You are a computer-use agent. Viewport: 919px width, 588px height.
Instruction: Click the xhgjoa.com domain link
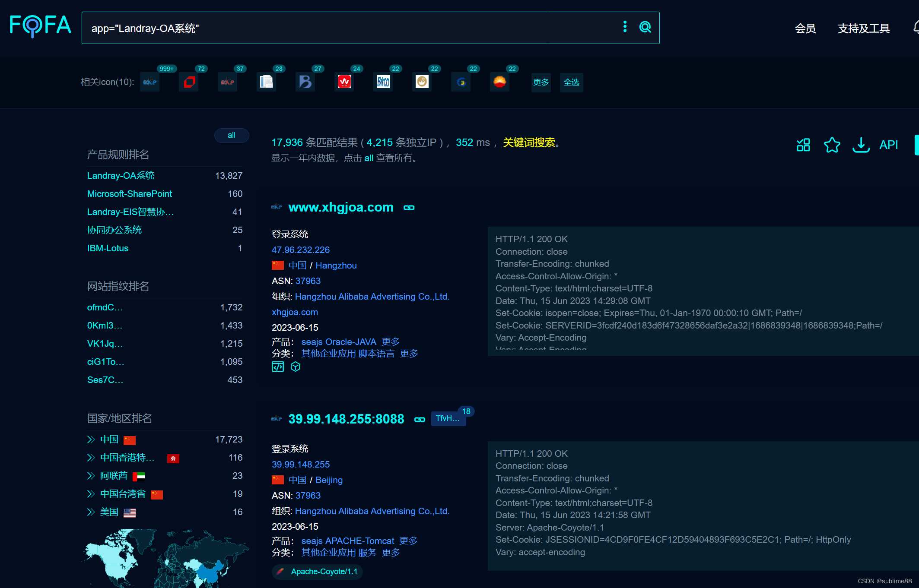point(295,312)
